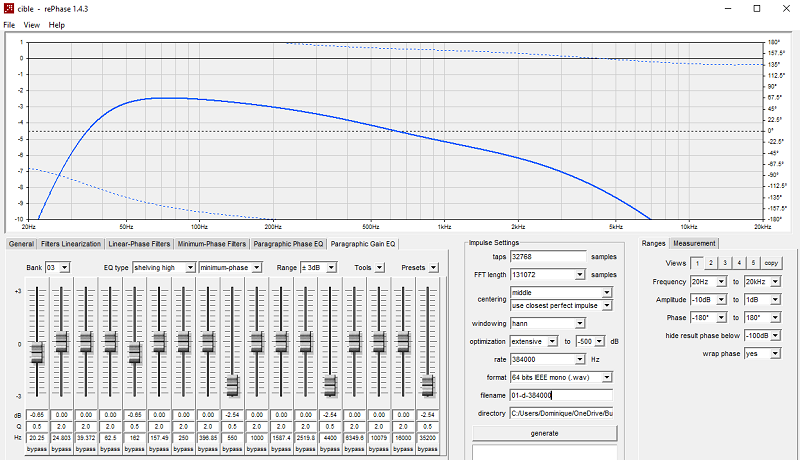
Task: Click the views copy button
Action: tap(771, 263)
